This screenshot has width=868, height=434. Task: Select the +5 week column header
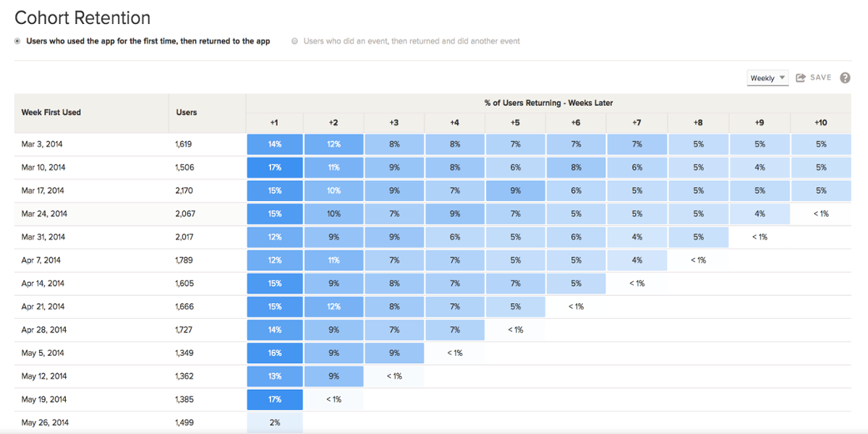[515, 123]
